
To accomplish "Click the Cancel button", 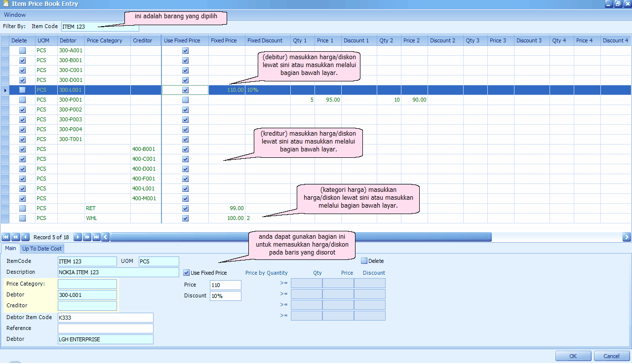I will pos(611,356).
